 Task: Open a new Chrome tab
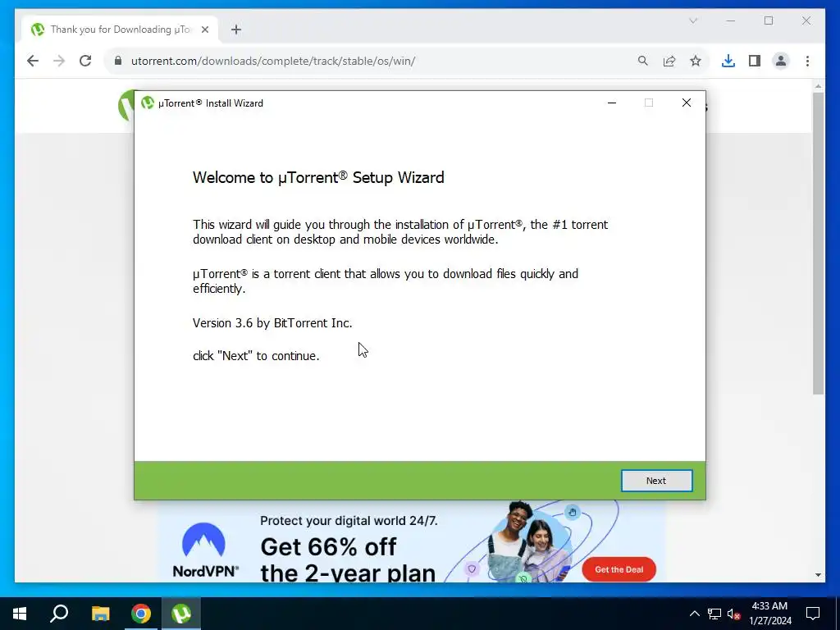pyautogui.click(x=236, y=30)
